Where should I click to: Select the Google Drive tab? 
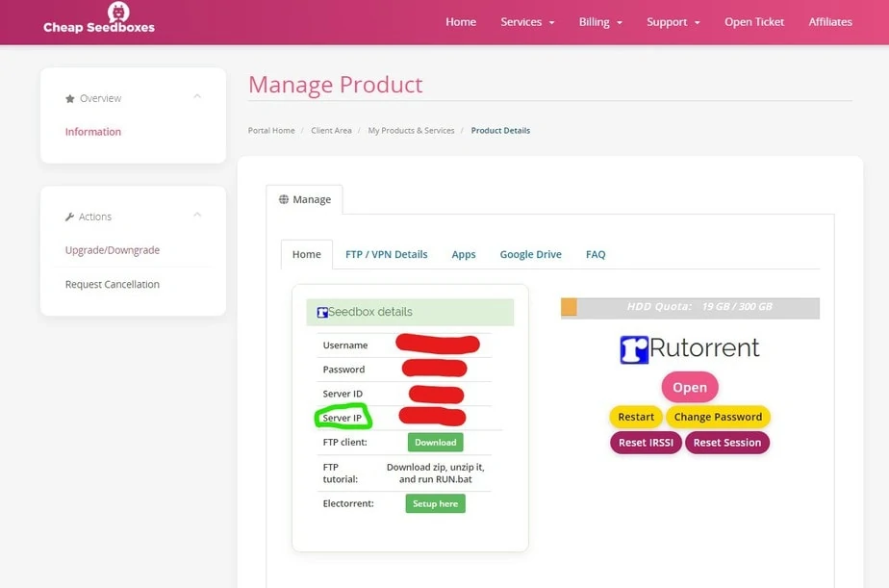[530, 255]
